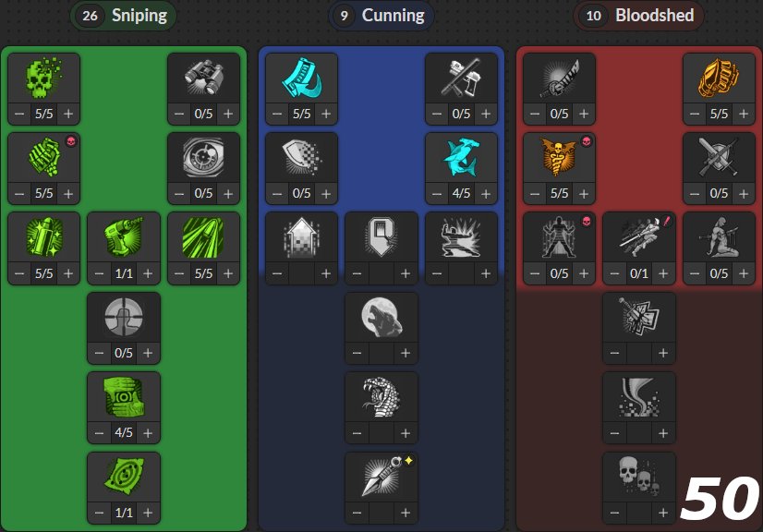Select the binoculars skill icon
Image resolution: width=763 pixels, height=532 pixels.
coord(203,78)
